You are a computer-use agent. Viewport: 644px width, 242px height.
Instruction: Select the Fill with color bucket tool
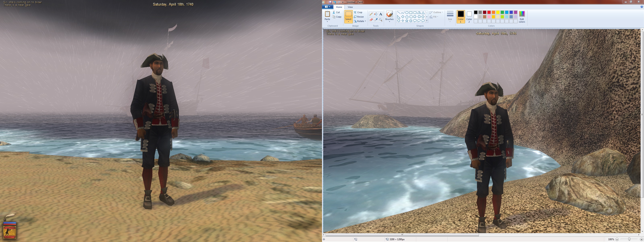point(376,14)
